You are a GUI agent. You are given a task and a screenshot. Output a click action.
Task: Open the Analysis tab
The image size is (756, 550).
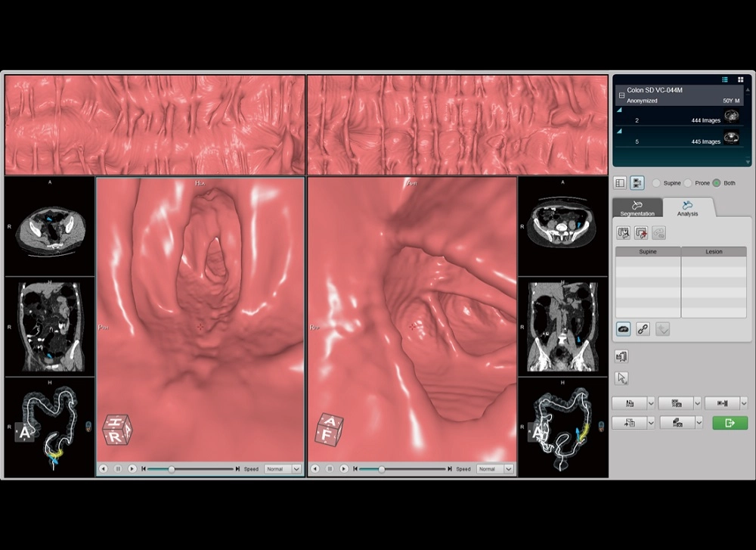[x=688, y=209]
